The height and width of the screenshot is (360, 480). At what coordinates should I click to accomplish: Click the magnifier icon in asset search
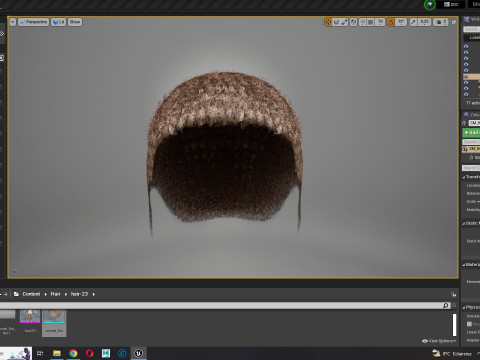click(x=446, y=305)
